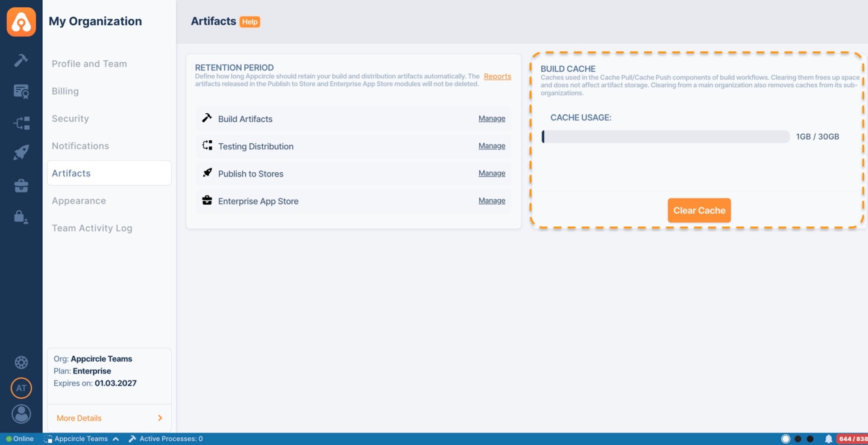Click the Appcircle logo at top left
The image size is (868, 445).
pos(21,21)
